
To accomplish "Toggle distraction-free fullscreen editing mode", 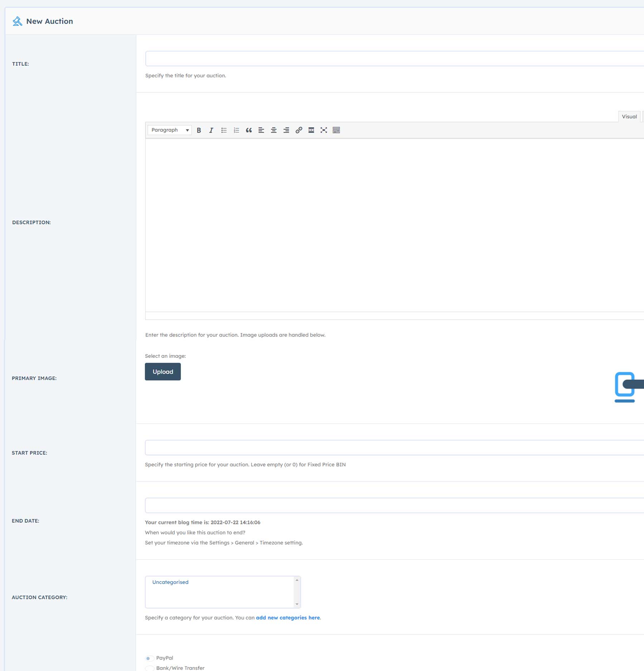I will click(x=323, y=130).
